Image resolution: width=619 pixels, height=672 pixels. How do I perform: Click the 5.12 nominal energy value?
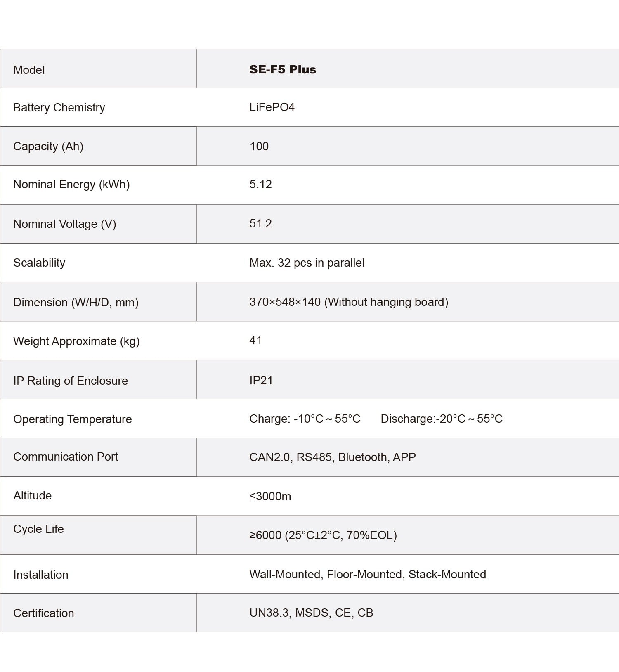(x=260, y=185)
